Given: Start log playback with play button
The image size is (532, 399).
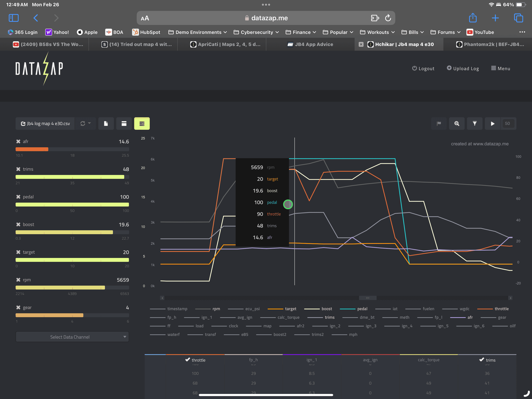Looking at the screenshot, I should pyautogui.click(x=492, y=124).
